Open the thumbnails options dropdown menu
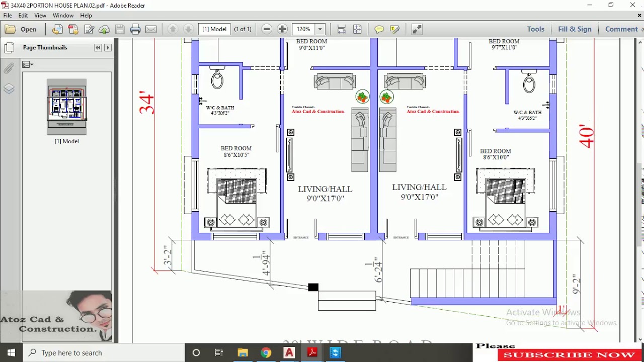Image resolution: width=644 pixels, height=362 pixels. click(x=28, y=64)
